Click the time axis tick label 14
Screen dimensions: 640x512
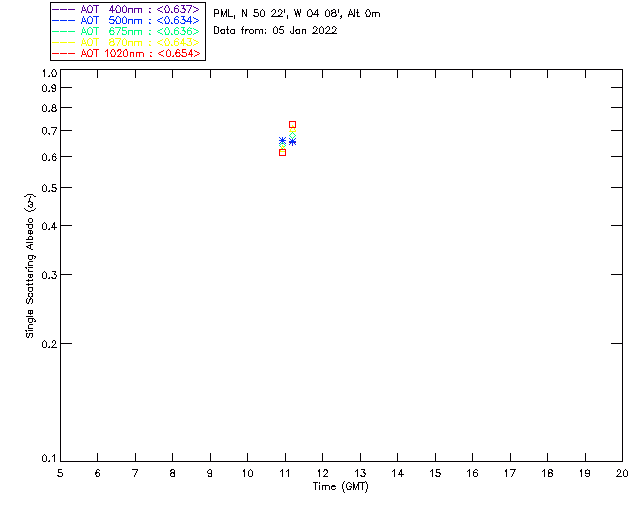click(398, 473)
